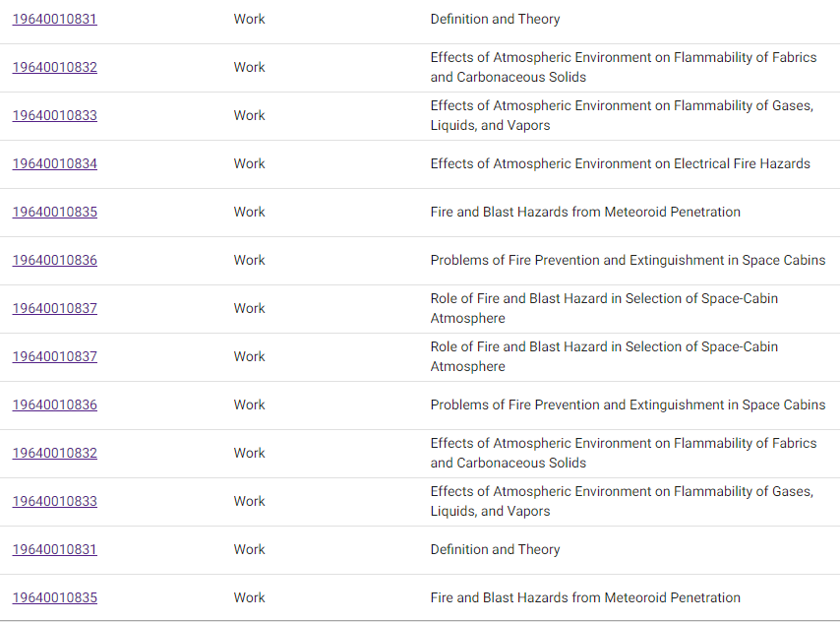
Task: Open the second 19640010832 link
Action: click(55, 454)
